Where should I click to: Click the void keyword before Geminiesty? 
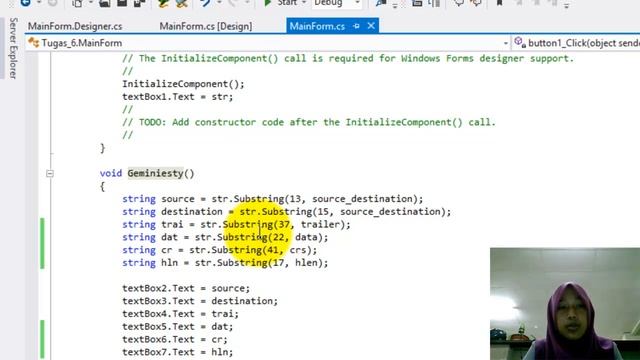pyautogui.click(x=111, y=173)
